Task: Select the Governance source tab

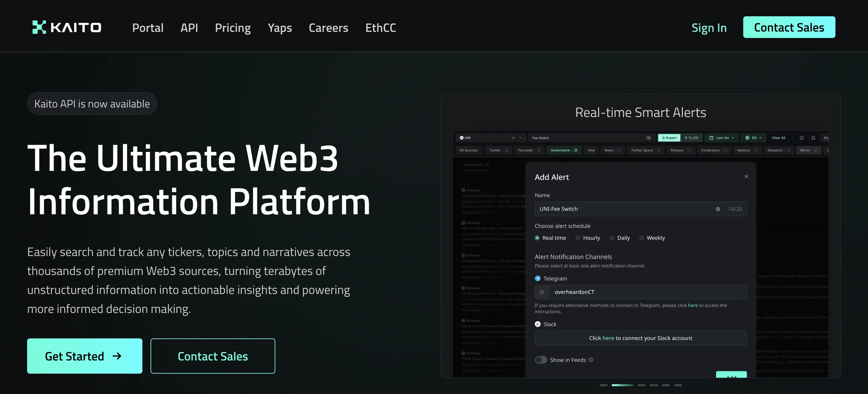Action: [564, 150]
